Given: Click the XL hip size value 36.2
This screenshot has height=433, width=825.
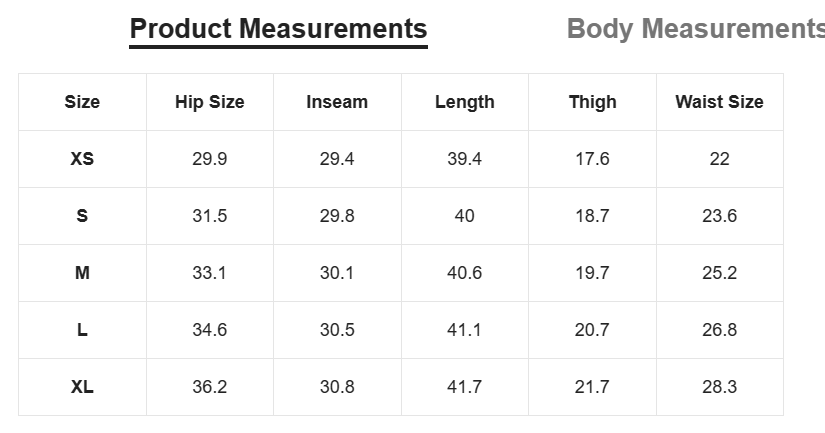Looking at the screenshot, I should click(209, 387).
